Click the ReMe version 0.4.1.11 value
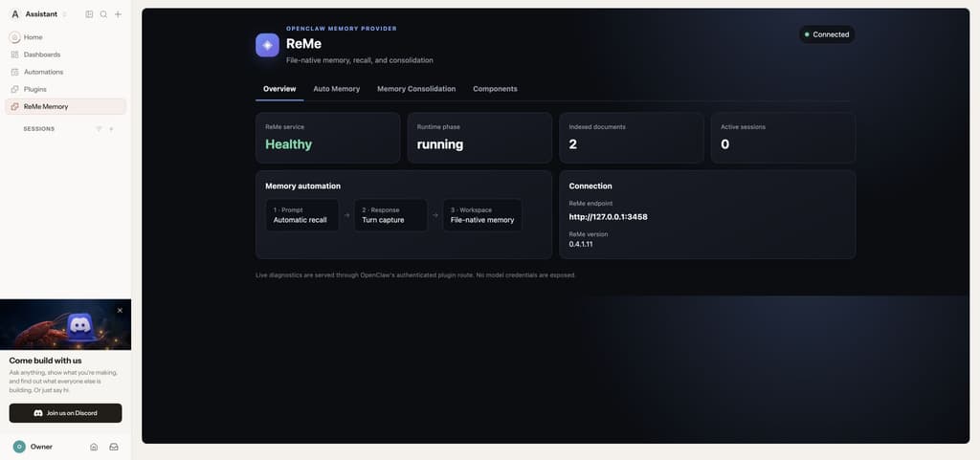The height and width of the screenshot is (460, 980). 581,244
